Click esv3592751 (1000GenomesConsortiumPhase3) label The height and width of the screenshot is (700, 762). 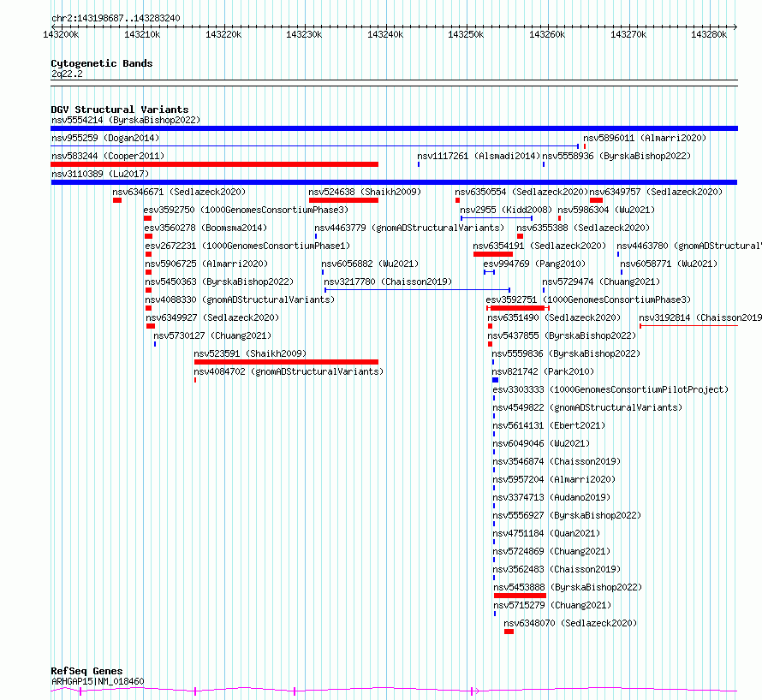point(588,300)
